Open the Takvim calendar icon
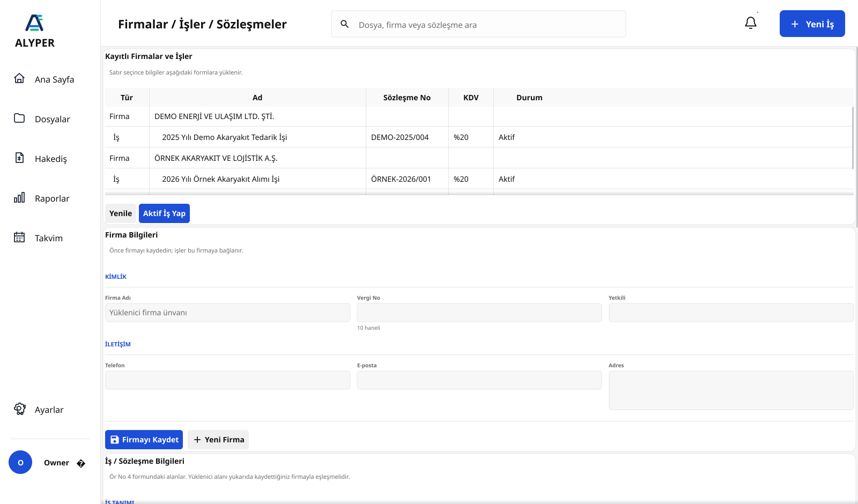Screen dimensions: 858x504 [19, 237]
